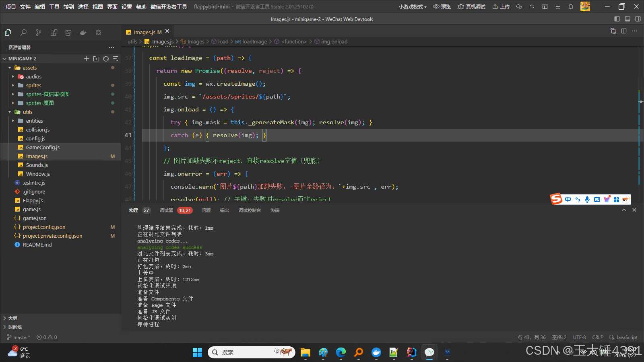Open the 编辑 menu

40,6
